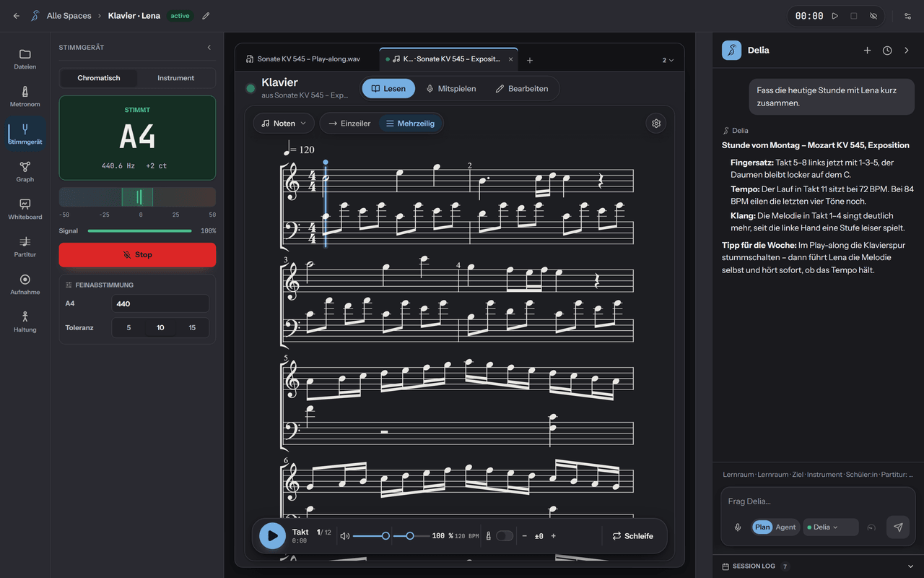Select the Lesen mode tab
The height and width of the screenshot is (578, 924).
point(388,89)
